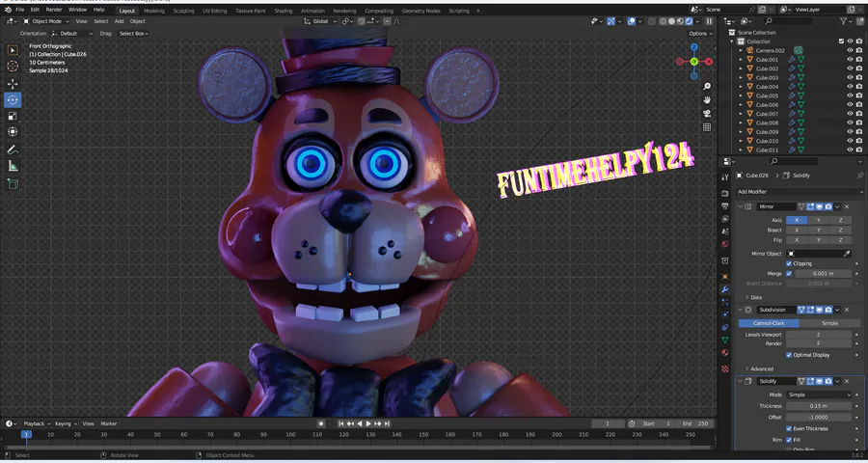
Task: Activate the Transform tool
Action: (13, 132)
